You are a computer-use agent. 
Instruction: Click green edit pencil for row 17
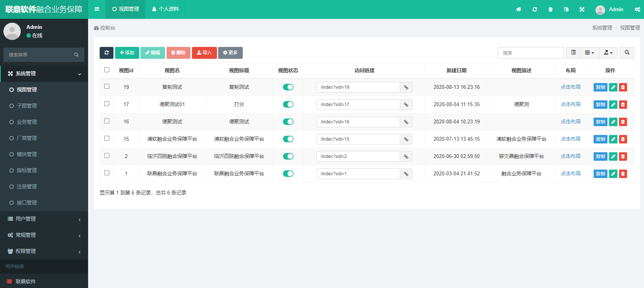tap(613, 105)
